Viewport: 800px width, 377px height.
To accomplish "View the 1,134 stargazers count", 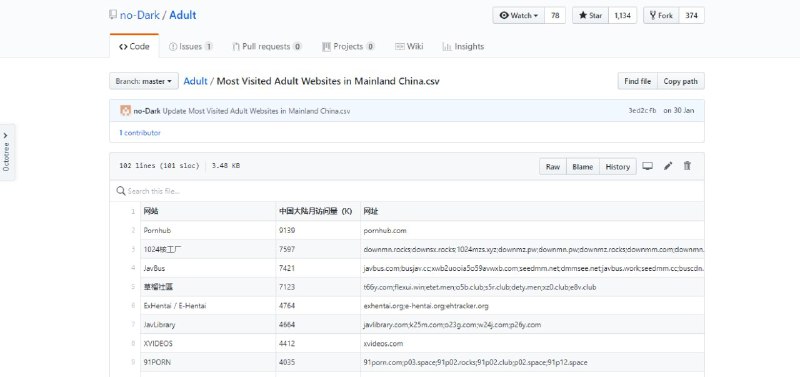I will click(x=622, y=15).
